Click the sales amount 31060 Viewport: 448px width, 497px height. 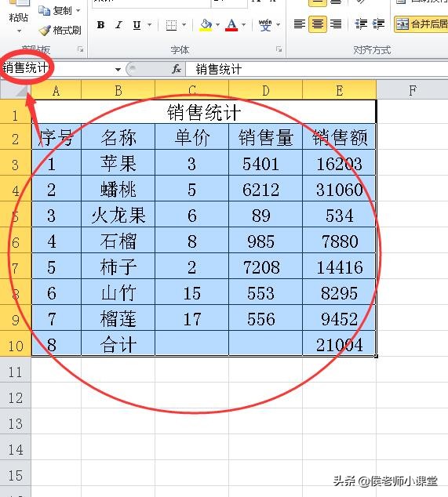pyautogui.click(x=339, y=188)
